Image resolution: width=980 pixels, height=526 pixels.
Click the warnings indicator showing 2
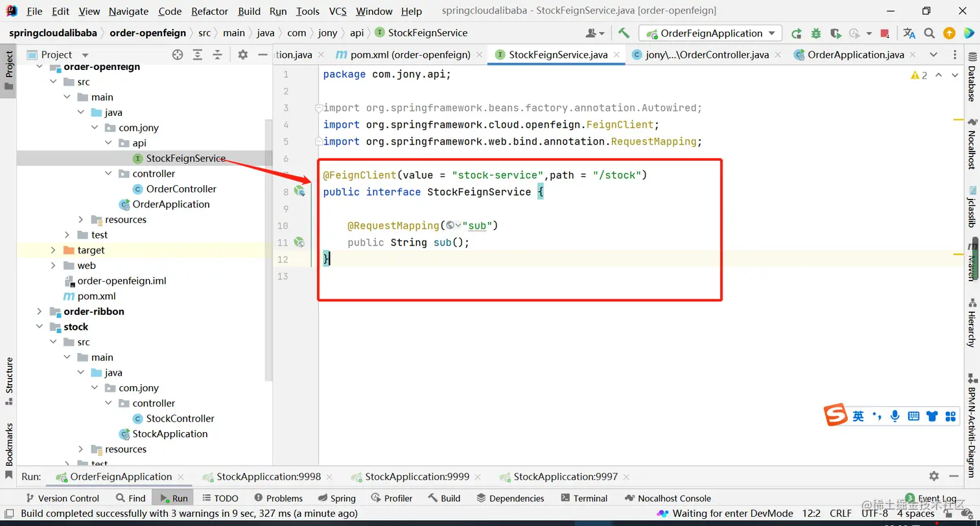click(919, 75)
